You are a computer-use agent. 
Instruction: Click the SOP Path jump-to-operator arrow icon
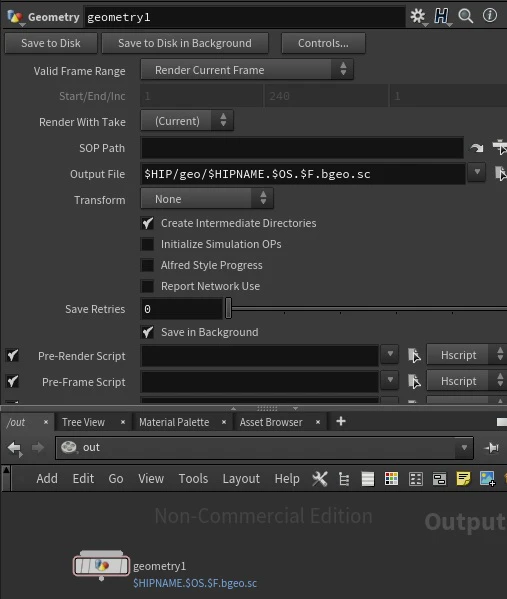point(477,148)
